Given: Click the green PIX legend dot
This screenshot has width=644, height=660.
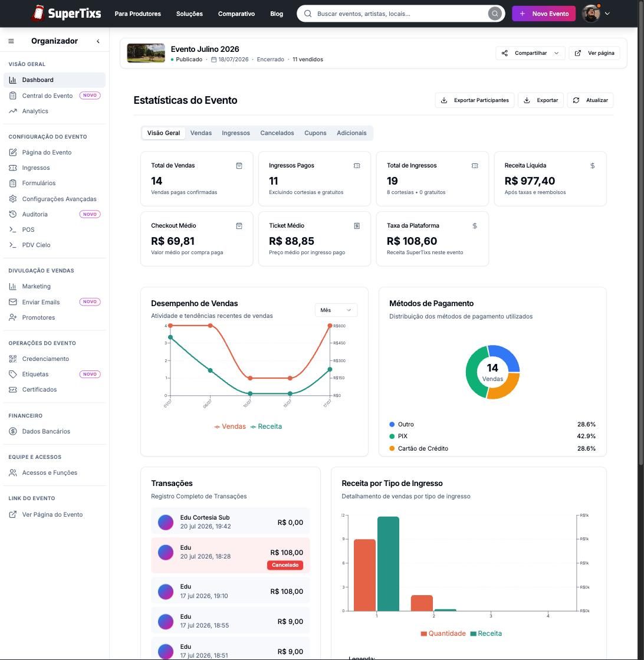Looking at the screenshot, I should point(392,436).
